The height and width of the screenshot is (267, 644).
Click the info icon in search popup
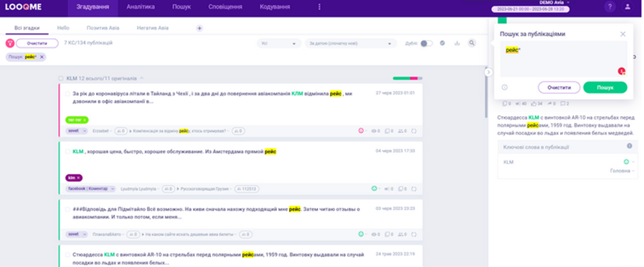click(504, 87)
